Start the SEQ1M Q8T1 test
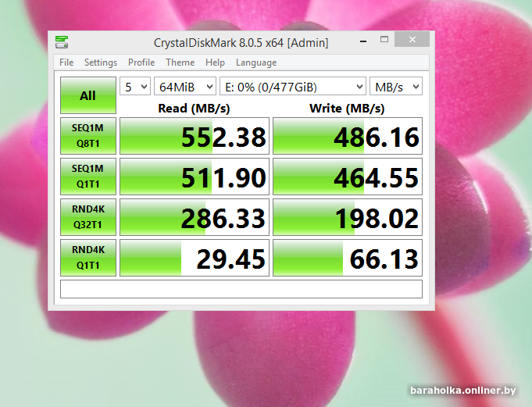 pos(88,136)
